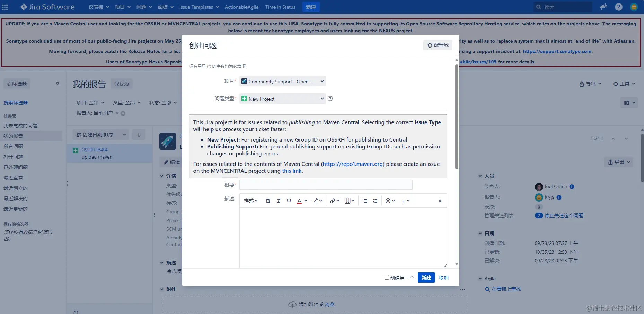Open more text formatting options

(x=317, y=201)
